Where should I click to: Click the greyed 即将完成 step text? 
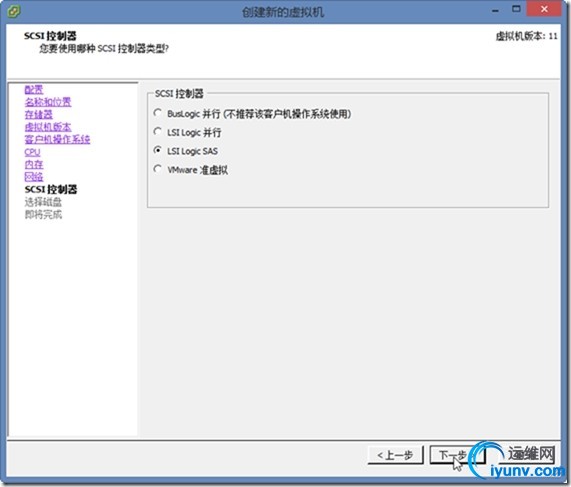[43, 215]
